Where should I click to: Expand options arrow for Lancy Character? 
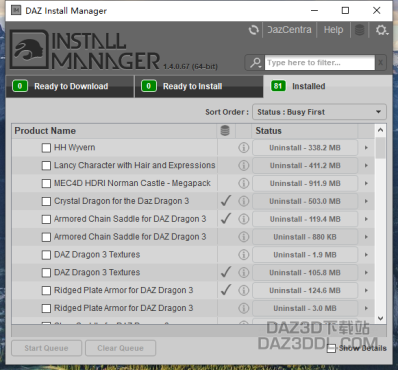point(366,165)
